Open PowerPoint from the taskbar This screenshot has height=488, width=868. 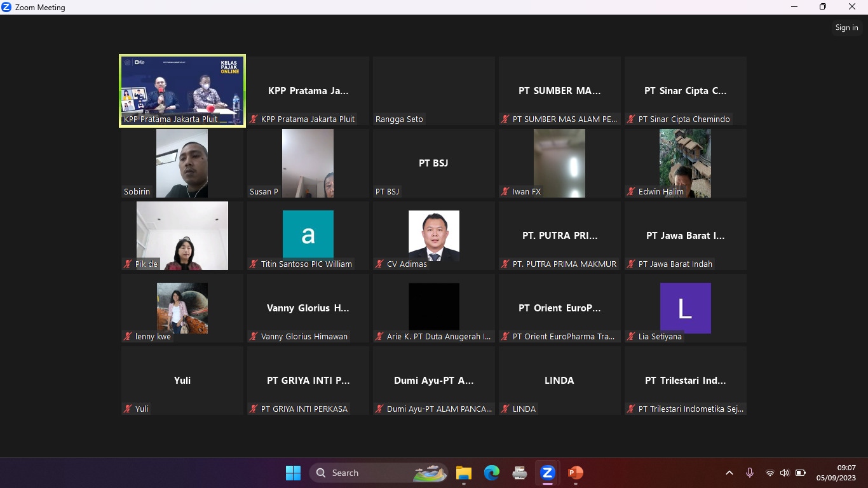click(x=575, y=473)
